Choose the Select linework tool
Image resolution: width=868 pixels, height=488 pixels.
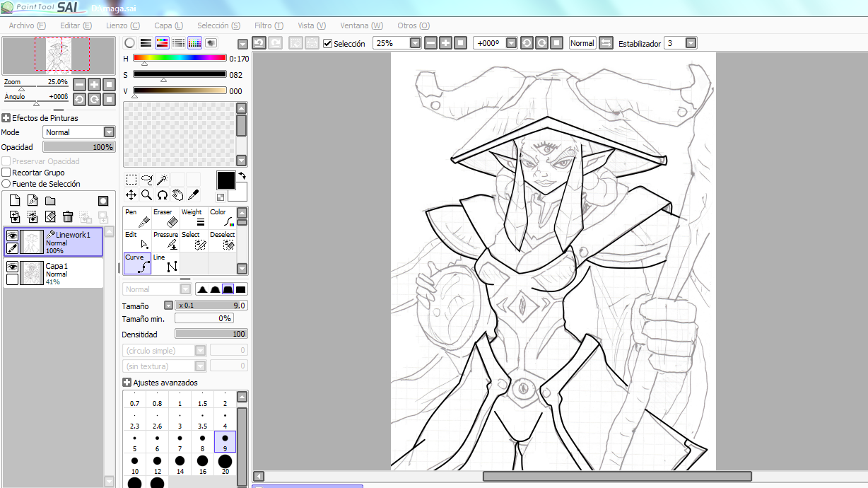(194, 240)
